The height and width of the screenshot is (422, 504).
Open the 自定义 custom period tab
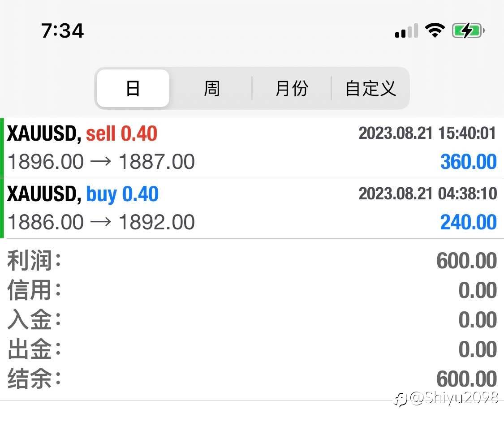[370, 88]
